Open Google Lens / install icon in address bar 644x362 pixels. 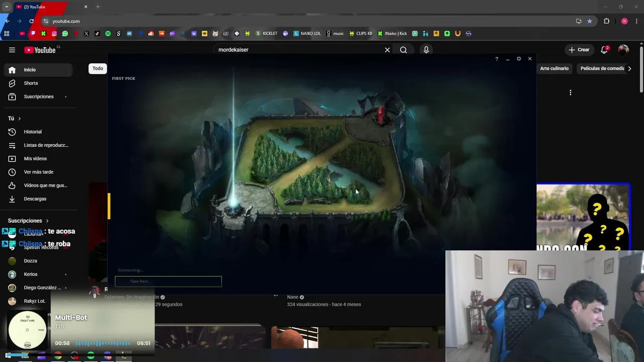tap(579, 21)
